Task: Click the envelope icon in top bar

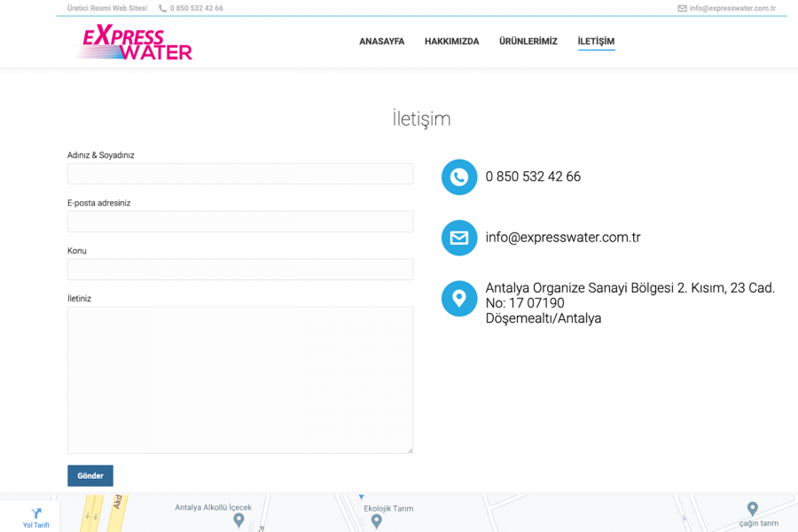Action: pos(682,8)
